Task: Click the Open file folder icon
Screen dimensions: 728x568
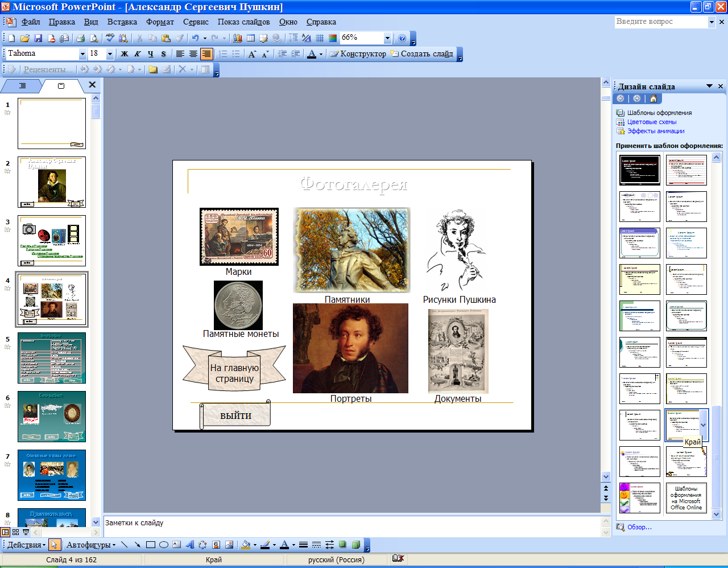Action: (x=24, y=38)
